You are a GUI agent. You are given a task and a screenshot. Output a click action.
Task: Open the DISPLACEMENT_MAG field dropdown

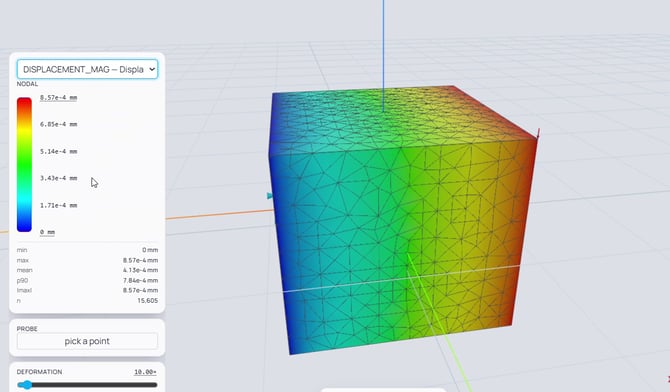click(87, 69)
